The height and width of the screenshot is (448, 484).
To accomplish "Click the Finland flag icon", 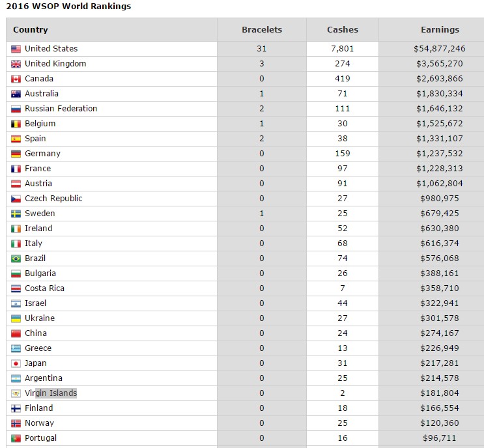I will pyautogui.click(x=16, y=408).
